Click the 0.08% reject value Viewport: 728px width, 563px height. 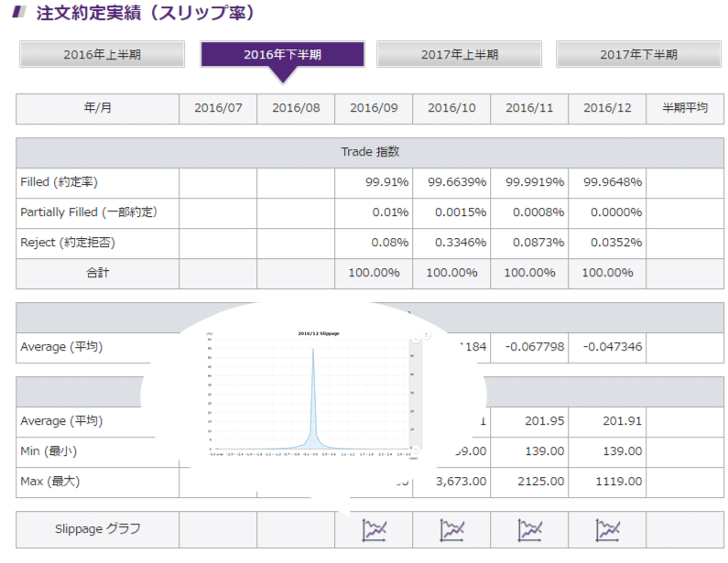click(x=390, y=243)
